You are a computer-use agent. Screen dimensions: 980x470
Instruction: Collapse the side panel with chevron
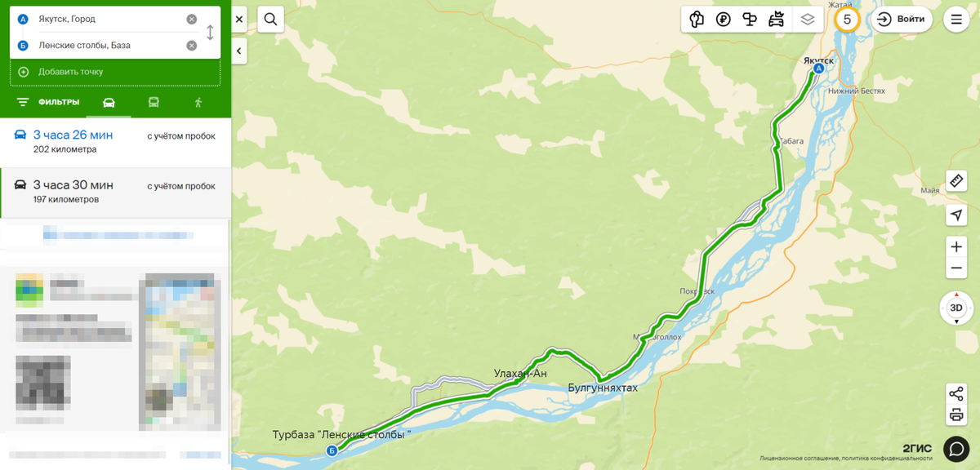click(x=239, y=51)
